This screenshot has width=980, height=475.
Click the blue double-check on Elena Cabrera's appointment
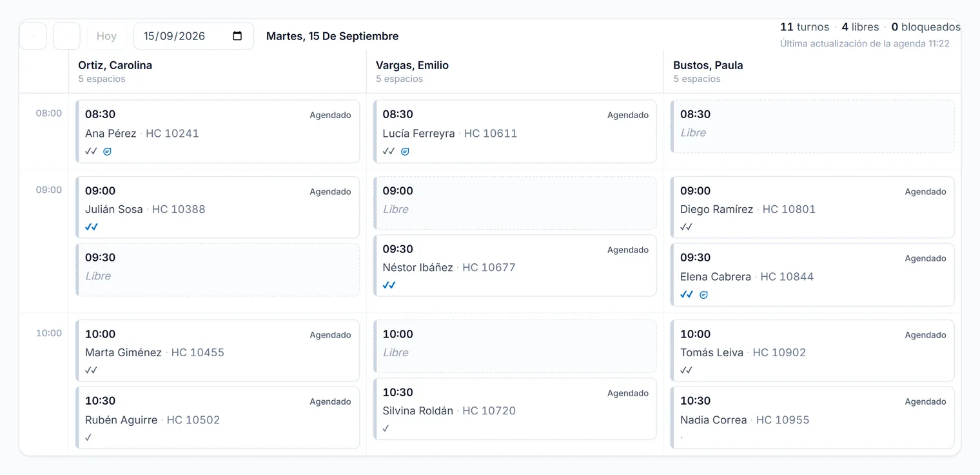point(687,294)
